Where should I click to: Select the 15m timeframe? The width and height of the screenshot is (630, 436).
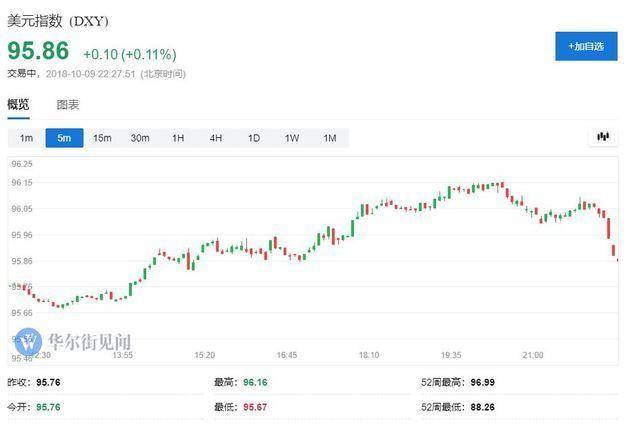(102, 138)
